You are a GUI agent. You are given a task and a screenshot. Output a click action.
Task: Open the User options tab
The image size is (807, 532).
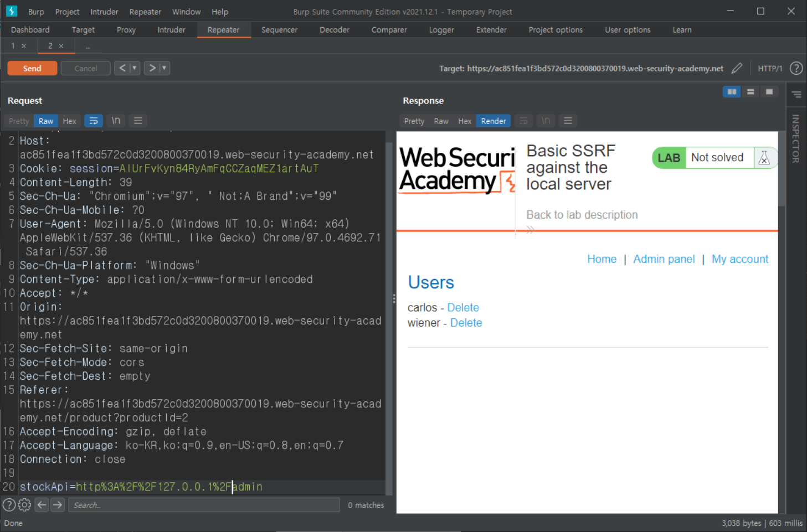click(628, 30)
